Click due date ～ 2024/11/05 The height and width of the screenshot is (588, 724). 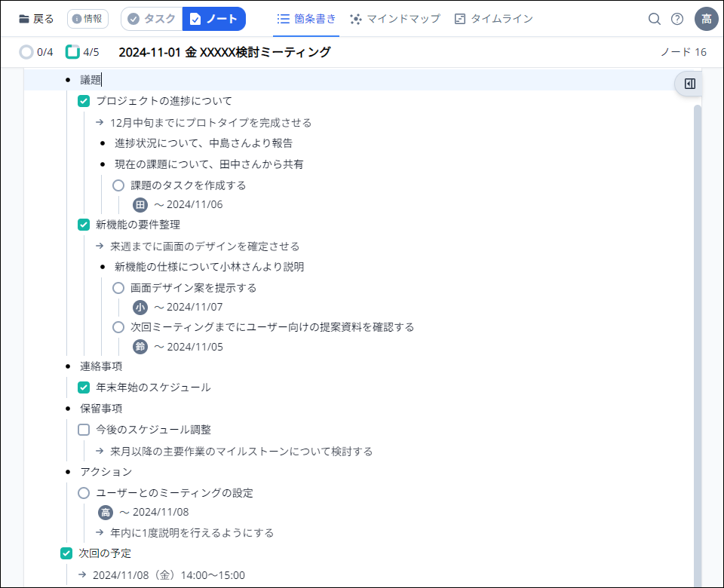pyautogui.click(x=189, y=347)
